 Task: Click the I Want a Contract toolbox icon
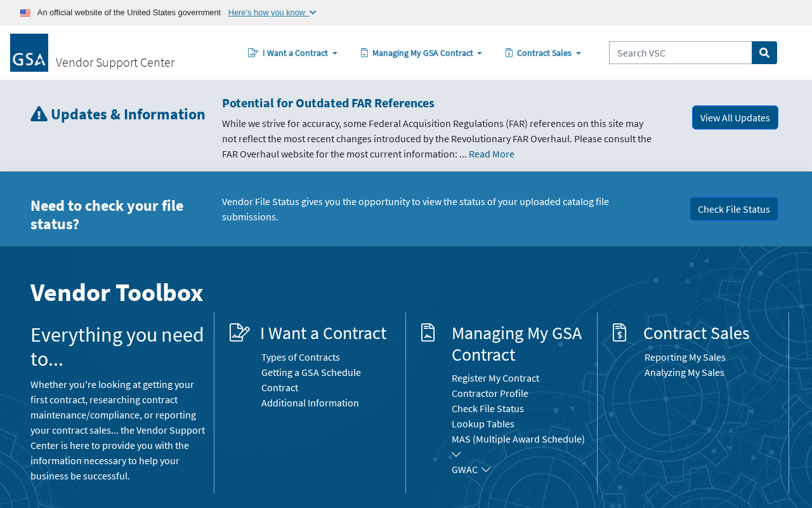pyautogui.click(x=239, y=333)
